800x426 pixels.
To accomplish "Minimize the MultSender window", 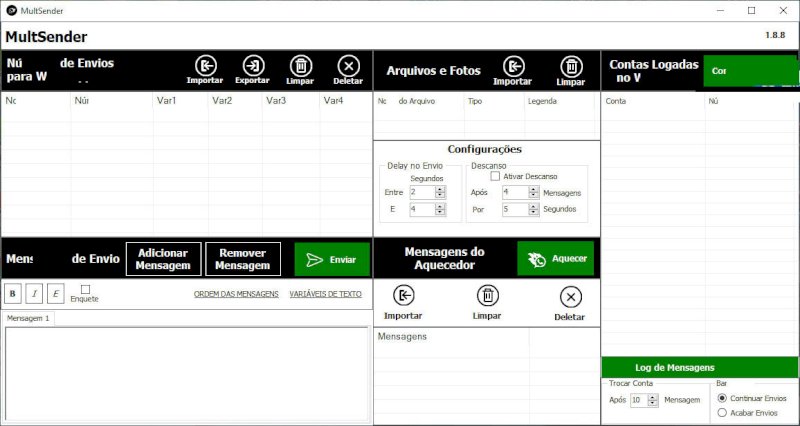I will click(x=720, y=10).
